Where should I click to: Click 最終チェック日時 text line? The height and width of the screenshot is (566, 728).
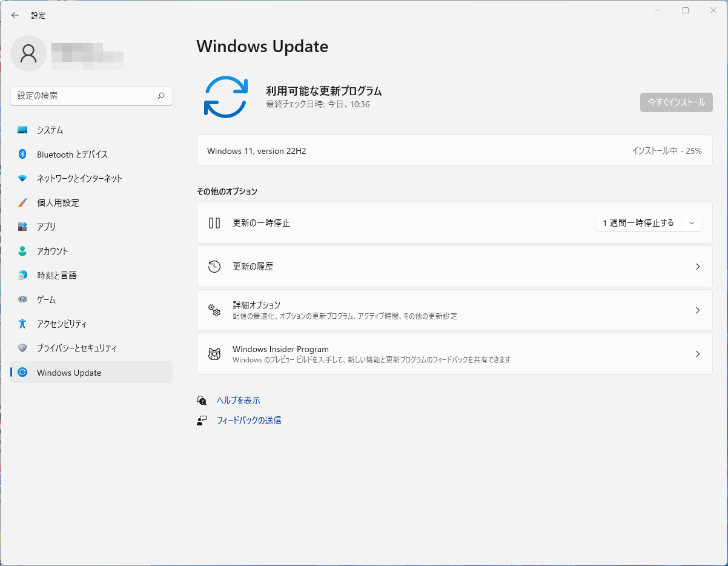(318, 104)
